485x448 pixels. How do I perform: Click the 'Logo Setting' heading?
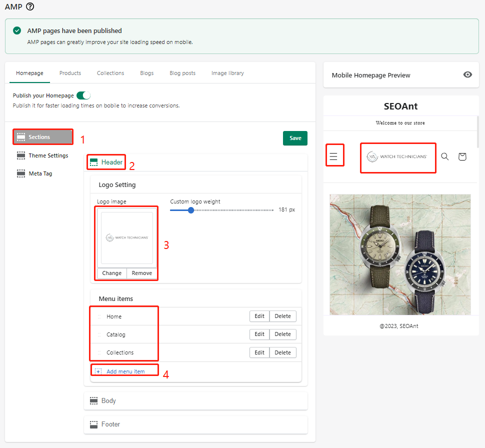click(x=117, y=184)
